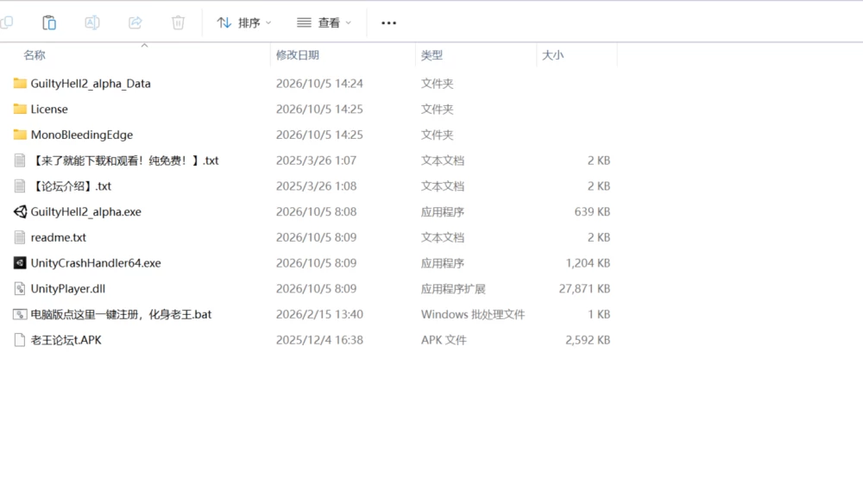
Task: Click the MonoBleedingEdge folder icon
Action: pyautogui.click(x=20, y=135)
